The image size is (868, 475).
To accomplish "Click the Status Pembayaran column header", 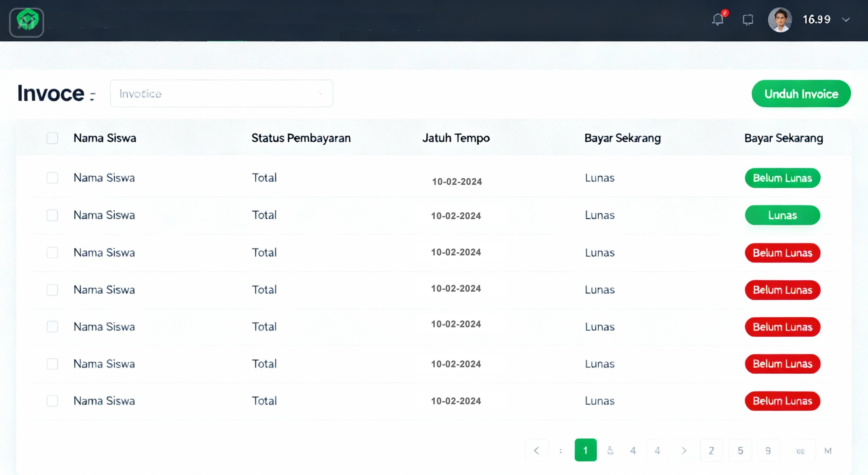I will pos(301,138).
